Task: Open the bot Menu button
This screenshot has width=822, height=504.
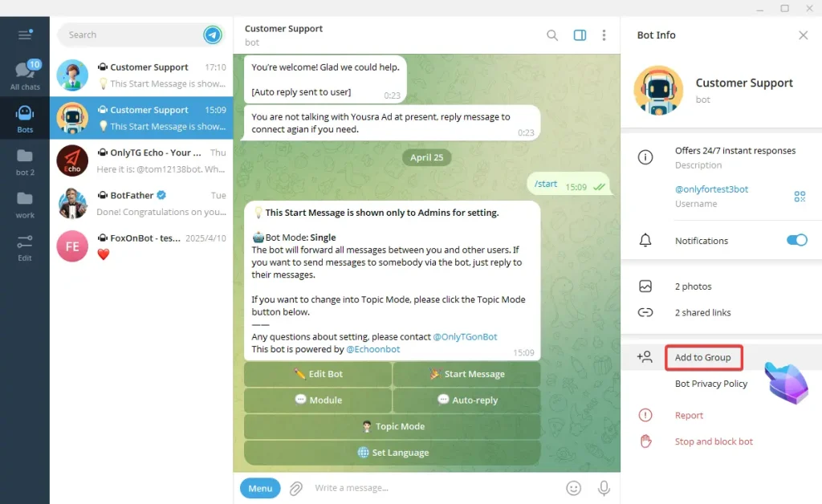Action: tap(260, 488)
